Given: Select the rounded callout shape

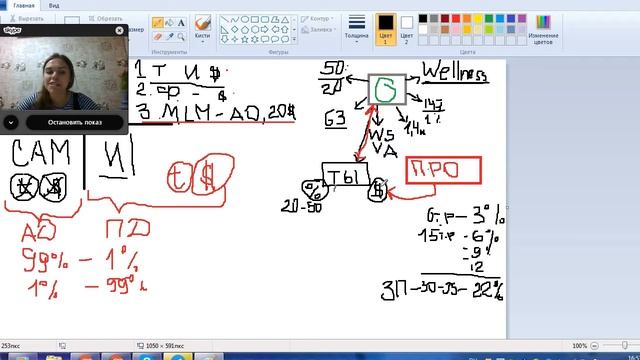Looking at the screenshot, I should (x=265, y=40).
